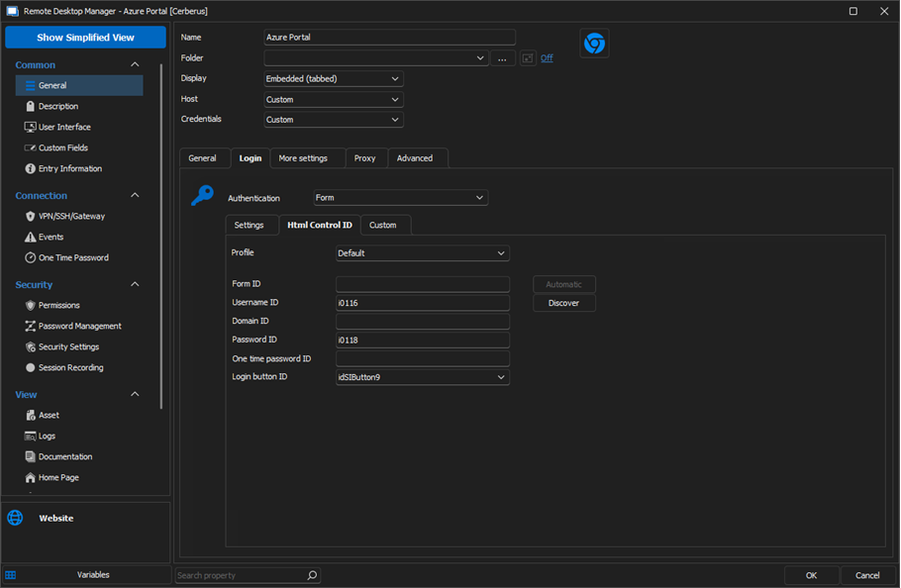The image size is (901, 588).
Task: Click the Permissions shield icon
Action: point(31,305)
